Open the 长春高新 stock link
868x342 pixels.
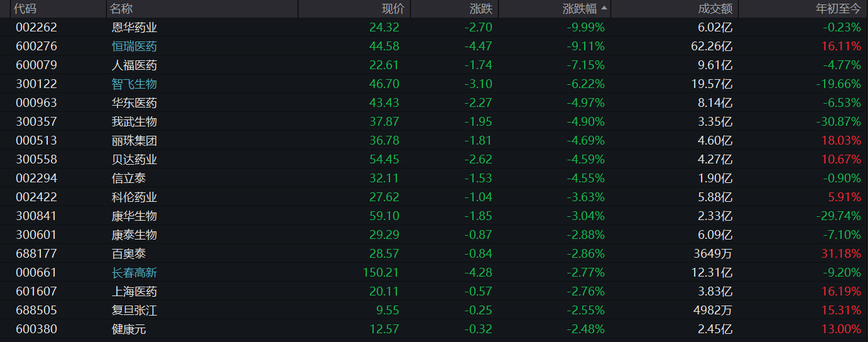pyautogui.click(x=134, y=272)
